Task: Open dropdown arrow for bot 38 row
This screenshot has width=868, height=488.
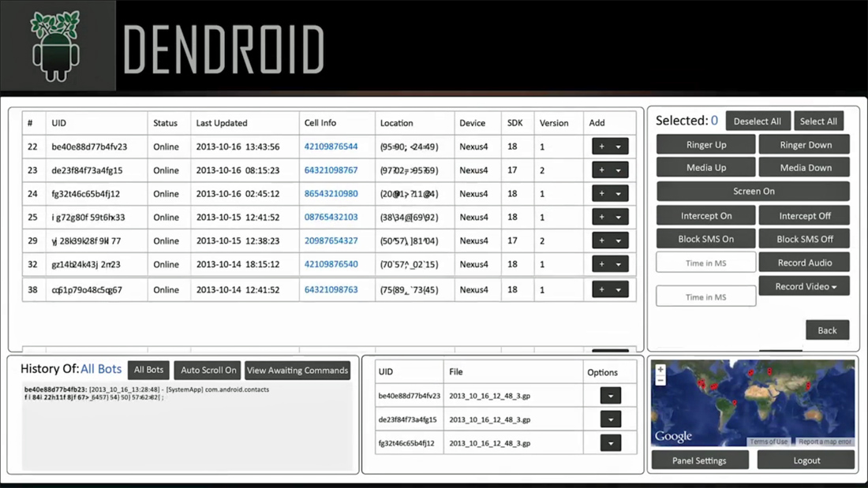Action: click(619, 289)
